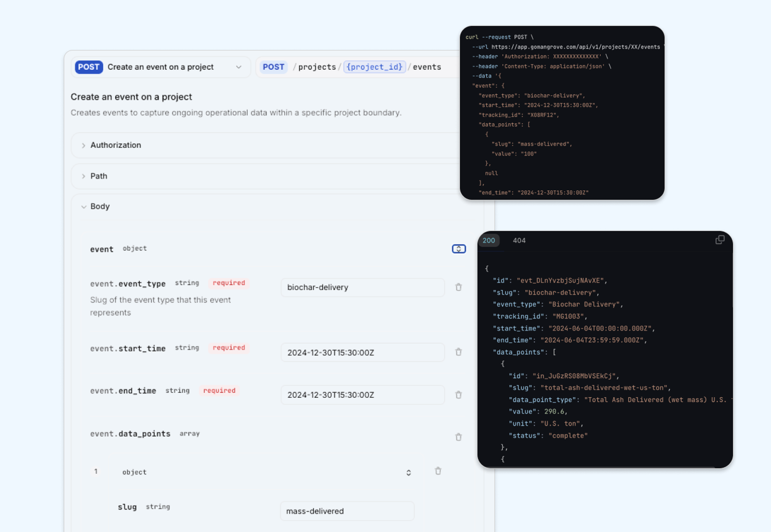Click the "slug": "mass-delivered" curl line
This screenshot has height=532, width=771.
pyautogui.click(x=532, y=144)
